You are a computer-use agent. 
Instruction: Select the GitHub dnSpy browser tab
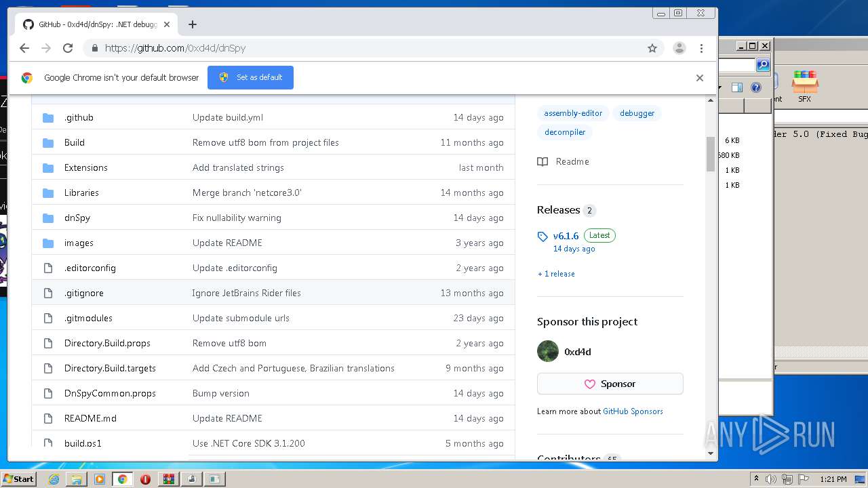point(96,24)
